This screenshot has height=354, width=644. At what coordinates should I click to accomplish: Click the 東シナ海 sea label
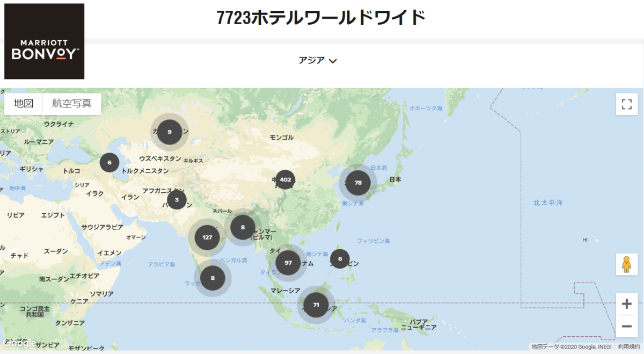coord(353,204)
